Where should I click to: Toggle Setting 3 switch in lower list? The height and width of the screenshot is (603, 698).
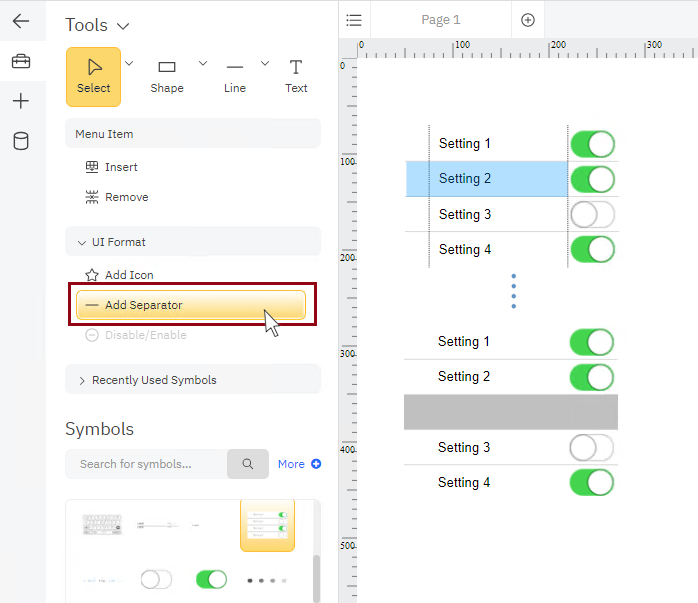point(592,448)
